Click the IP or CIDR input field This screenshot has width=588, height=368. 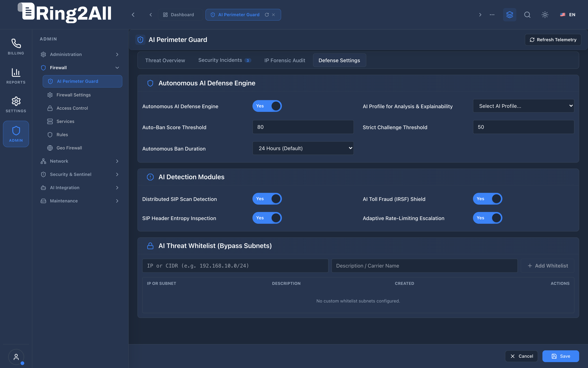click(x=235, y=266)
